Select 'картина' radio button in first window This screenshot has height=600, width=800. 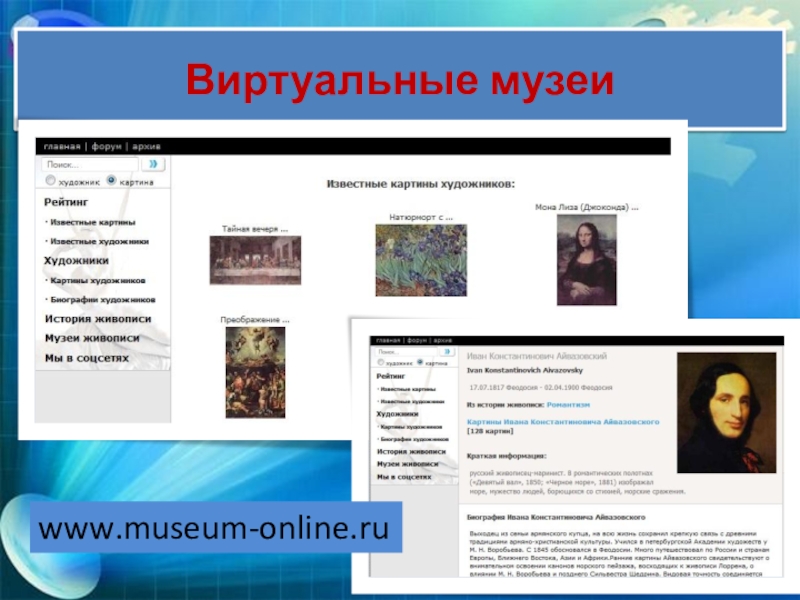click(x=111, y=180)
